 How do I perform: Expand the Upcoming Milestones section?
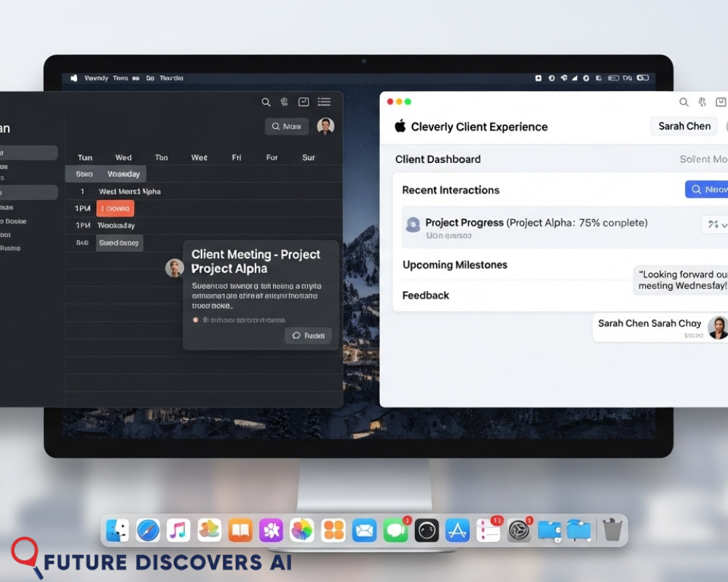tap(455, 266)
